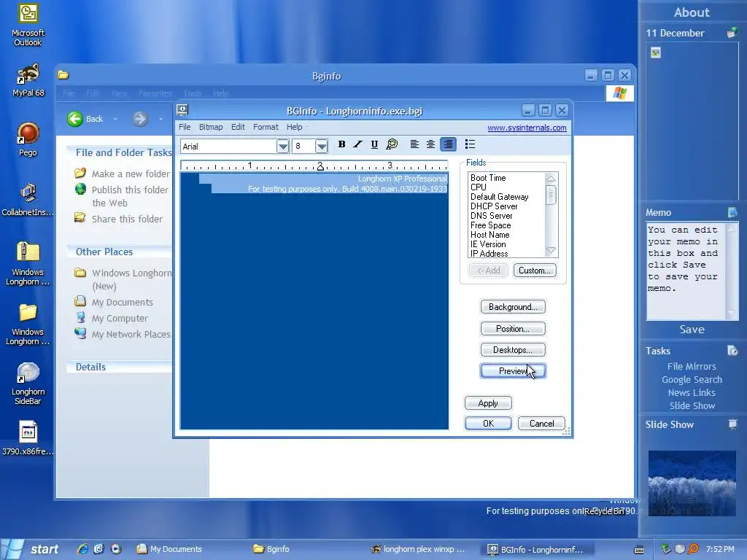Image resolution: width=747 pixels, height=560 pixels.
Task: Select IE Version field
Action: [488, 244]
